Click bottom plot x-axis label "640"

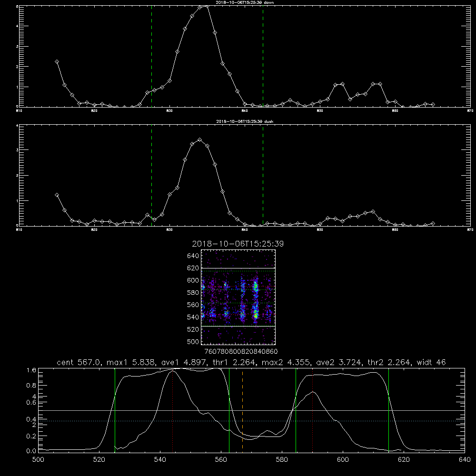point(465,460)
